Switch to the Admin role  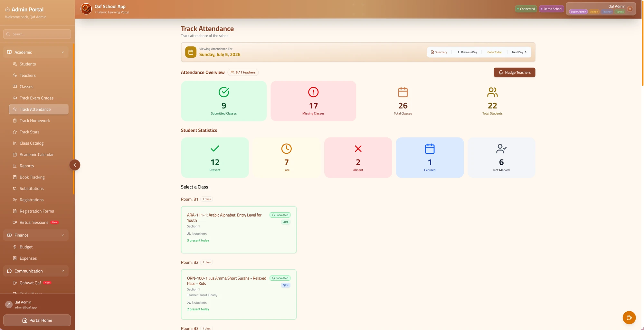[x=594, y=12]
